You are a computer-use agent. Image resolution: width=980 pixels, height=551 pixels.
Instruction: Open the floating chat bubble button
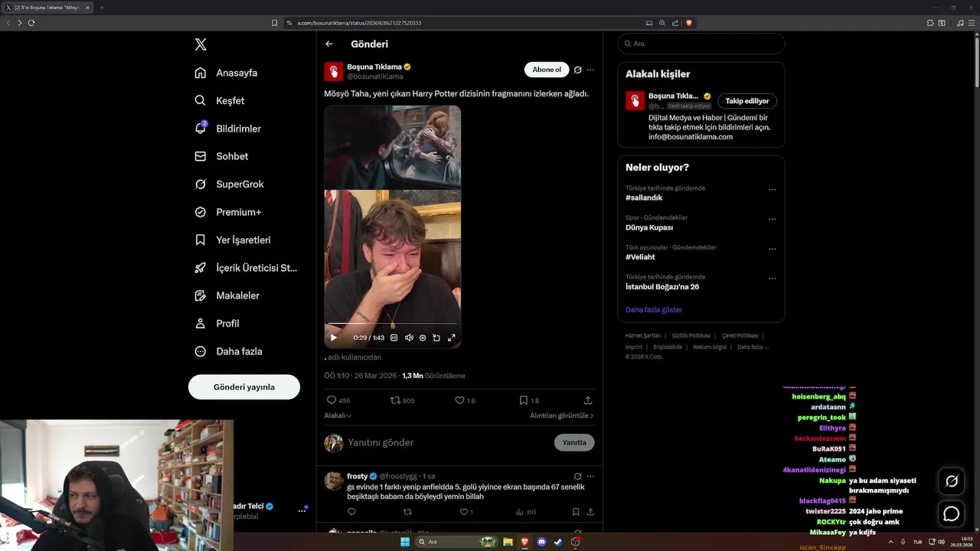(x=952, y=514)
